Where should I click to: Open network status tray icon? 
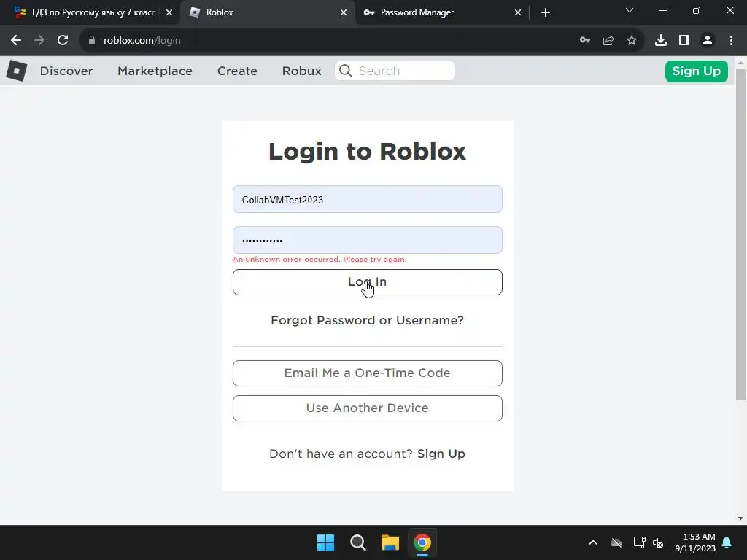pyautogui.click(x=639, y=542)
